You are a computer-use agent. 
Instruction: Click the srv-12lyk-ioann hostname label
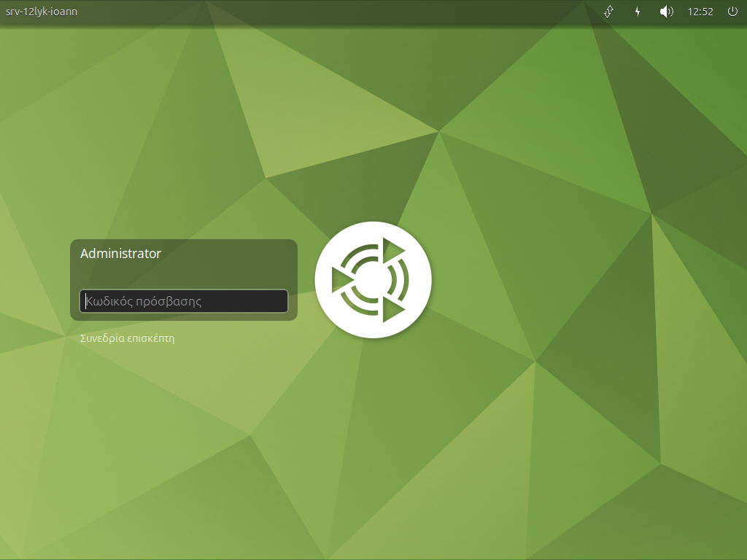click(x=42, y=12)
